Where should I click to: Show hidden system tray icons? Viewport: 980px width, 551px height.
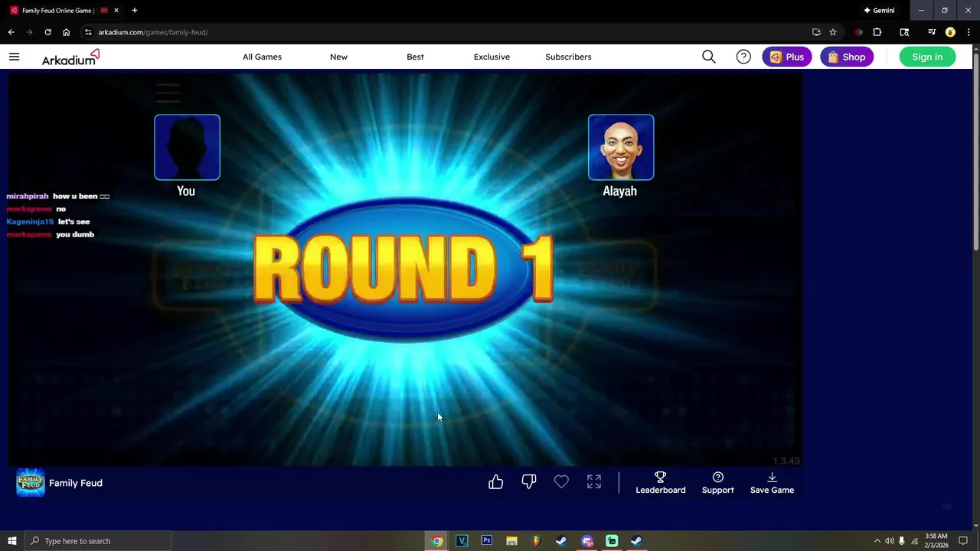877,541
